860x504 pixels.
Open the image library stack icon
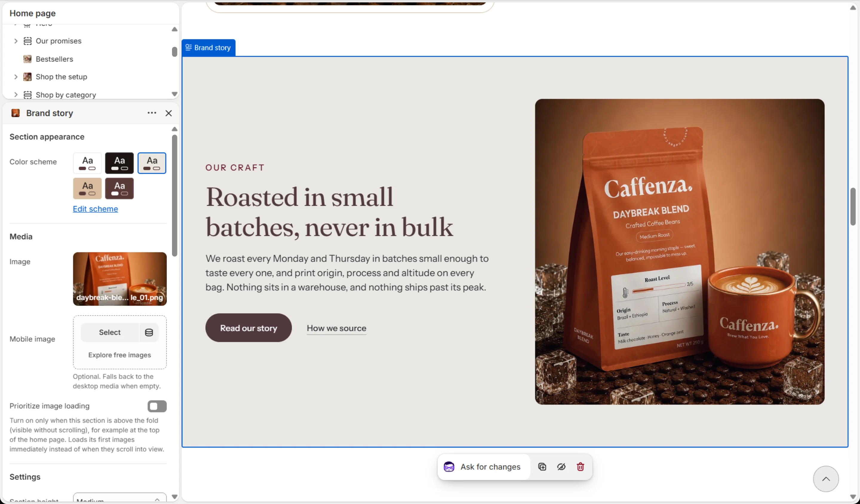149,332
